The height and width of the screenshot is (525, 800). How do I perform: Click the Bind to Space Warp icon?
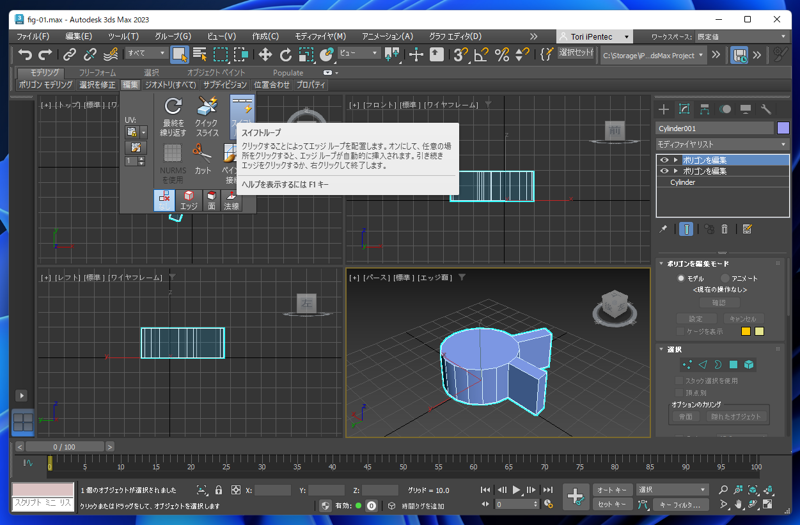click(111, 54)
